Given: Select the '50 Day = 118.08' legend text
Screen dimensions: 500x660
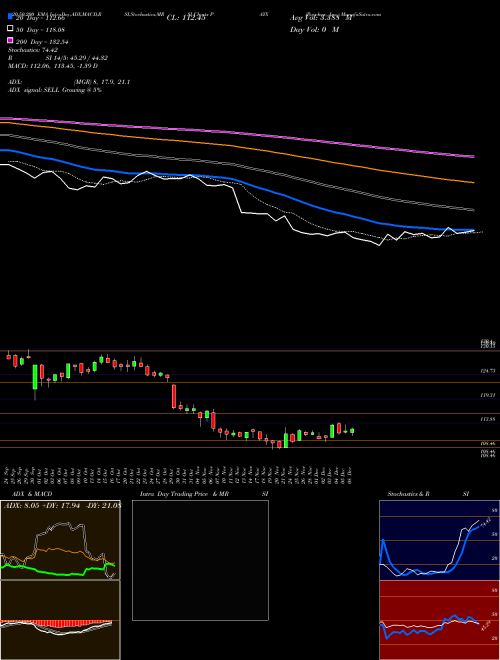Looking at the screenshot, I should [40, 30].
